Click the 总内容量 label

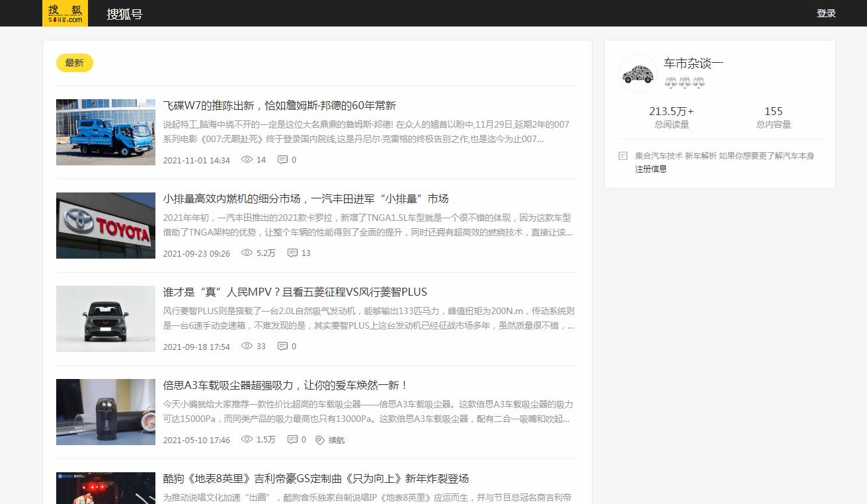[x=774, y=124]
